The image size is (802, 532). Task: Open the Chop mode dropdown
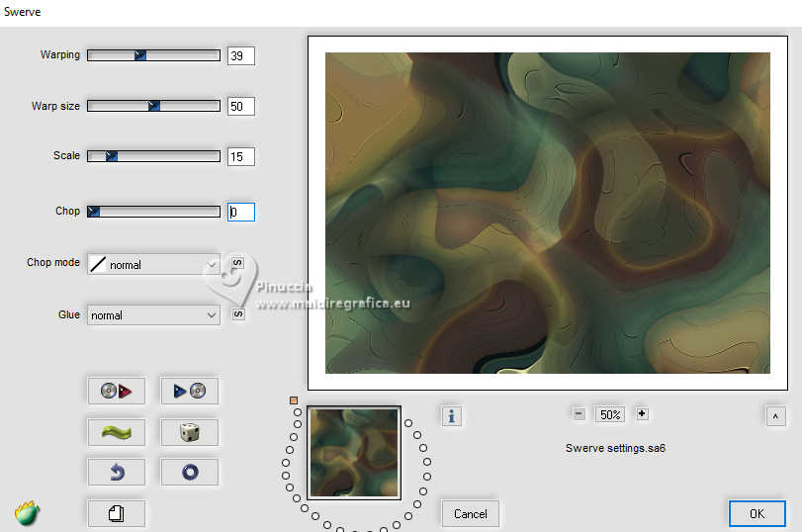tap(153, 264)
